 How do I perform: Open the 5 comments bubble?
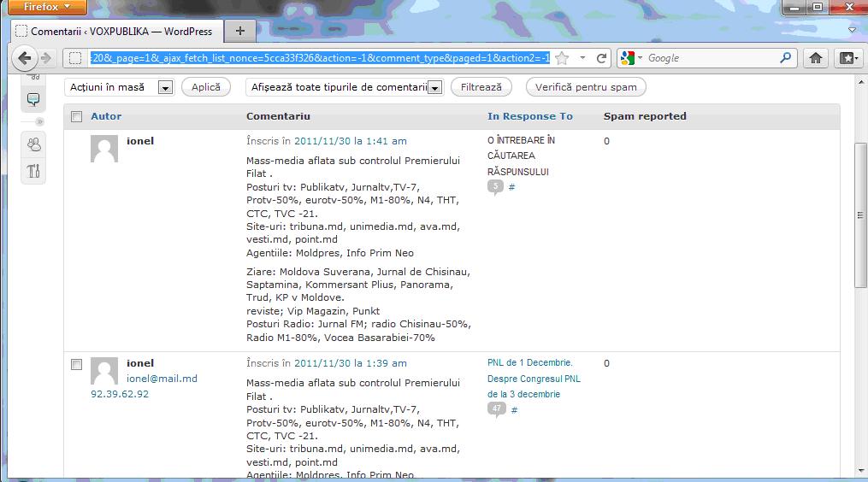tap(495, 187)
